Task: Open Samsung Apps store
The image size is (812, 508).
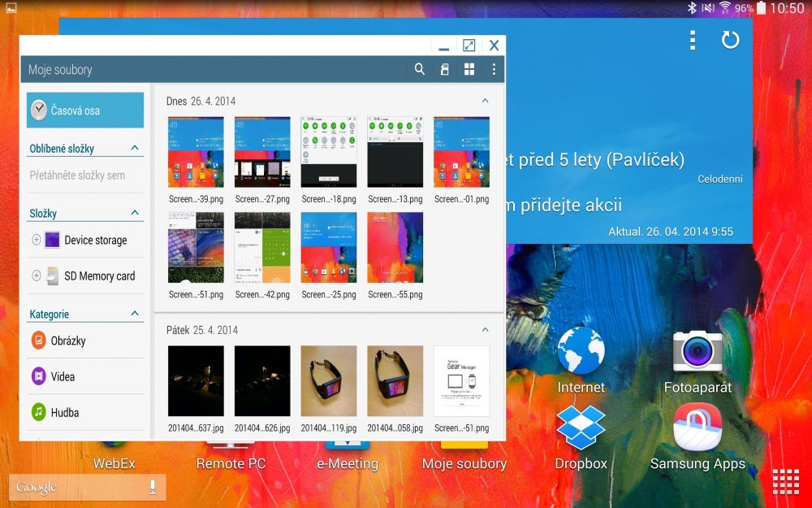Action: coord(698,426)
